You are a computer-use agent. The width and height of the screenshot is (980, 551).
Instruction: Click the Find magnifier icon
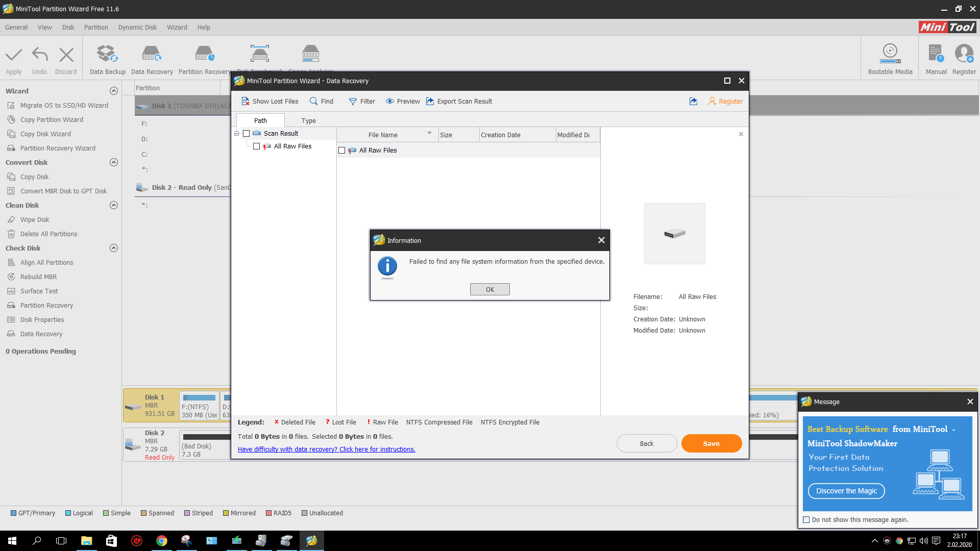coord(314,102)
